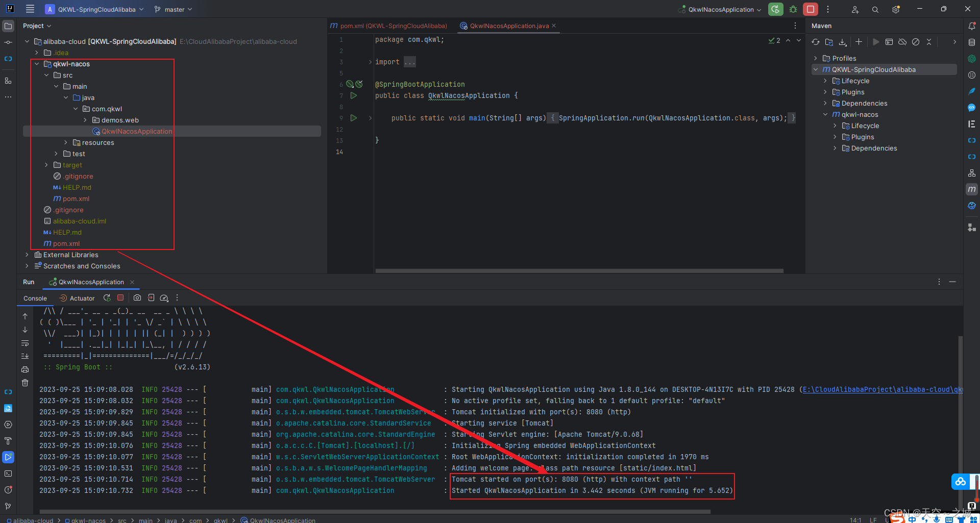The height and width of the screenshot is (523, 980).
Task: Expand the resources folder
Action: tap(66, 142)
